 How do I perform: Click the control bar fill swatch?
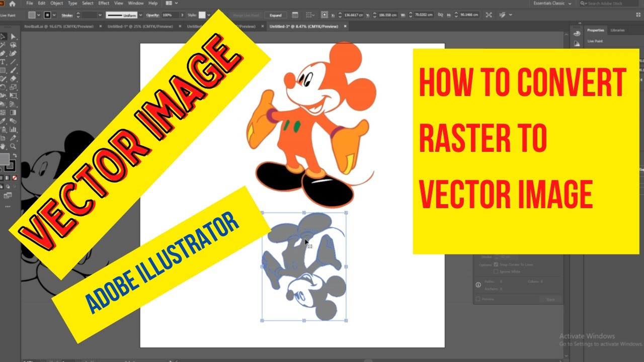(33, 15)
